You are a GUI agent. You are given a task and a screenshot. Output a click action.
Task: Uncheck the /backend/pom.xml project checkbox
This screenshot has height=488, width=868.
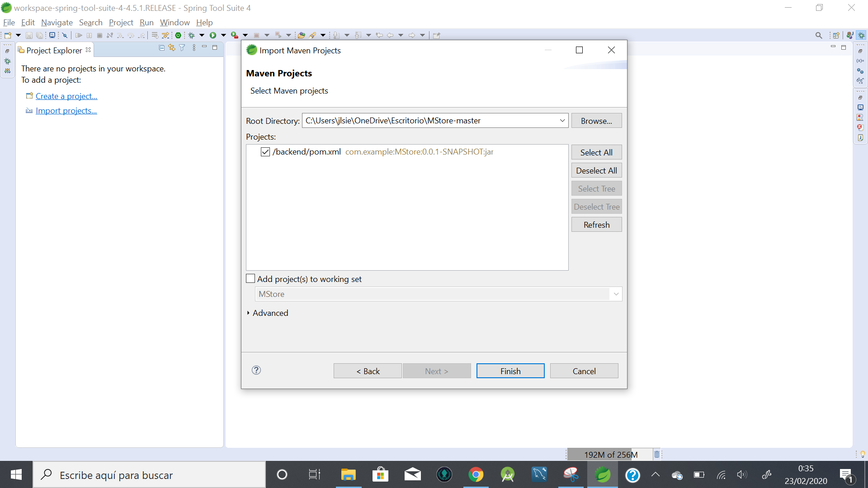point(265,152)
